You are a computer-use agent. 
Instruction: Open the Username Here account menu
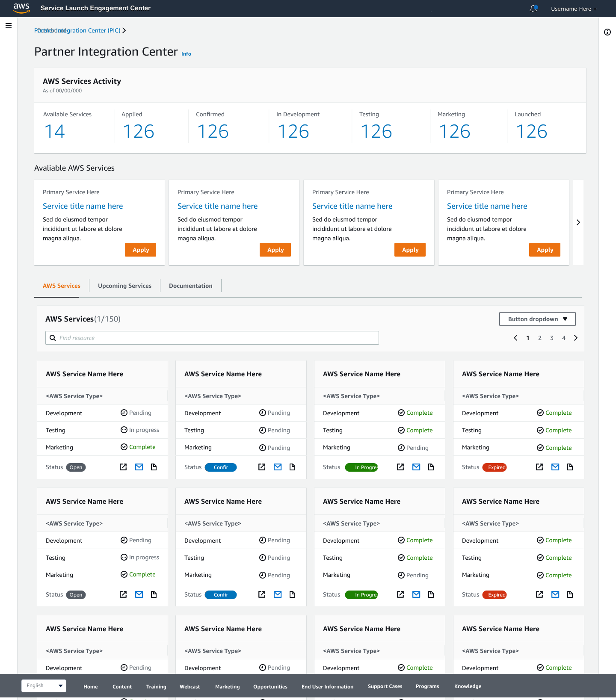pyautogui.click(x=573, y=9)
